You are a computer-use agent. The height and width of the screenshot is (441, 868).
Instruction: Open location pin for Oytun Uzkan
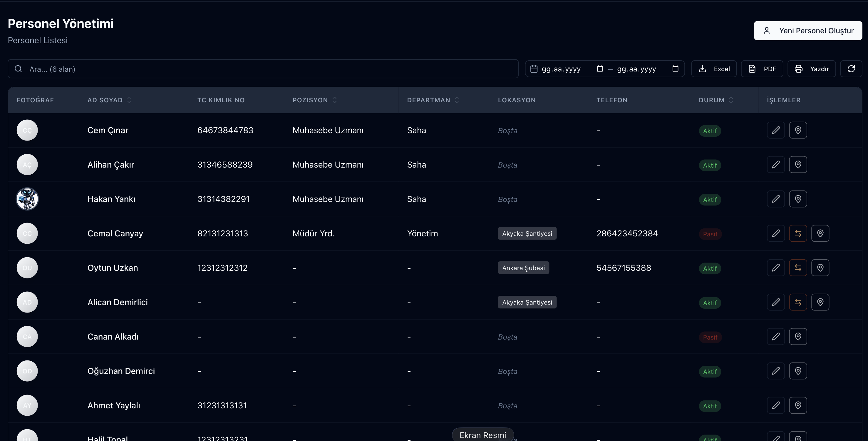tap(820, 268)
